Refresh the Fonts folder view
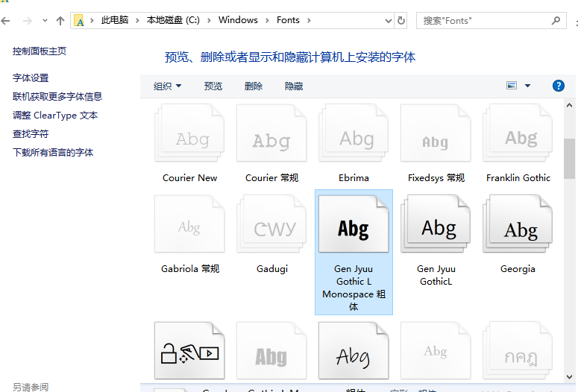The image size is (578, 392). [401, 21]
